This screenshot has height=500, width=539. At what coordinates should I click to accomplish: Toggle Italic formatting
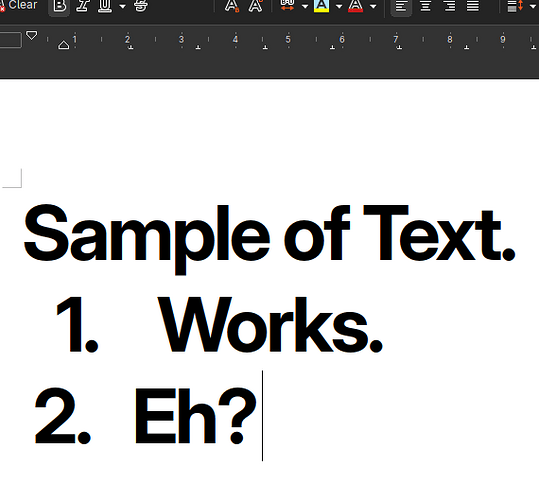82,6
